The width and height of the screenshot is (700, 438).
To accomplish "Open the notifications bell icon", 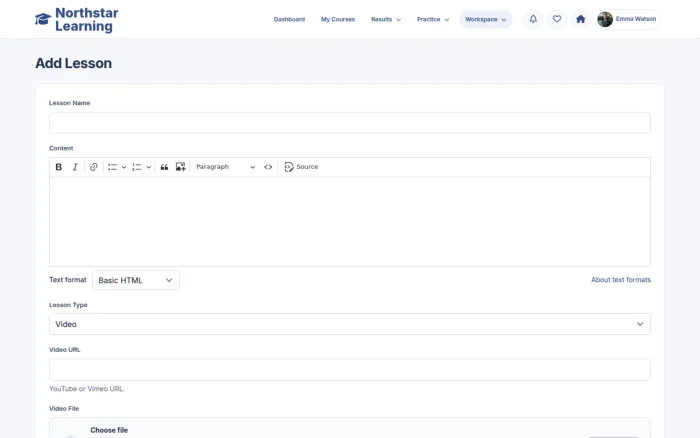I will pyautogui.click(x=533, y=19).
